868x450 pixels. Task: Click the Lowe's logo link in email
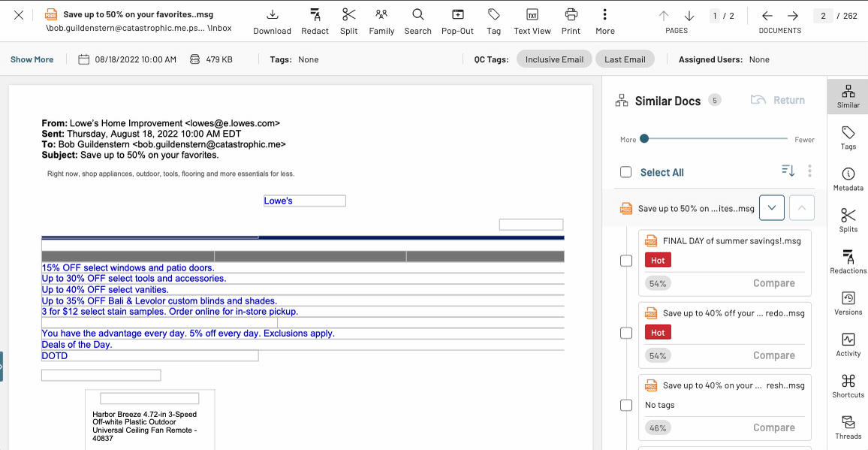pyautogui.click(x=278, y=201)
